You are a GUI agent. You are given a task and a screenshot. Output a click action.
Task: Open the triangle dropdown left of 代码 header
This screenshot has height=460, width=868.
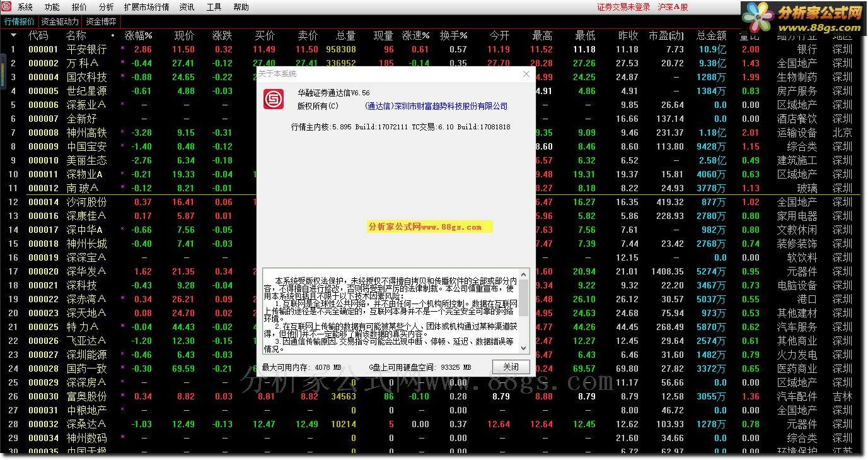point(13,35)
